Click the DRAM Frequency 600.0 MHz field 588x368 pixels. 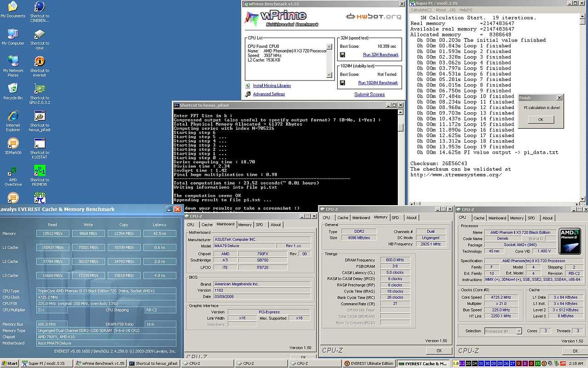click(395, 260)
